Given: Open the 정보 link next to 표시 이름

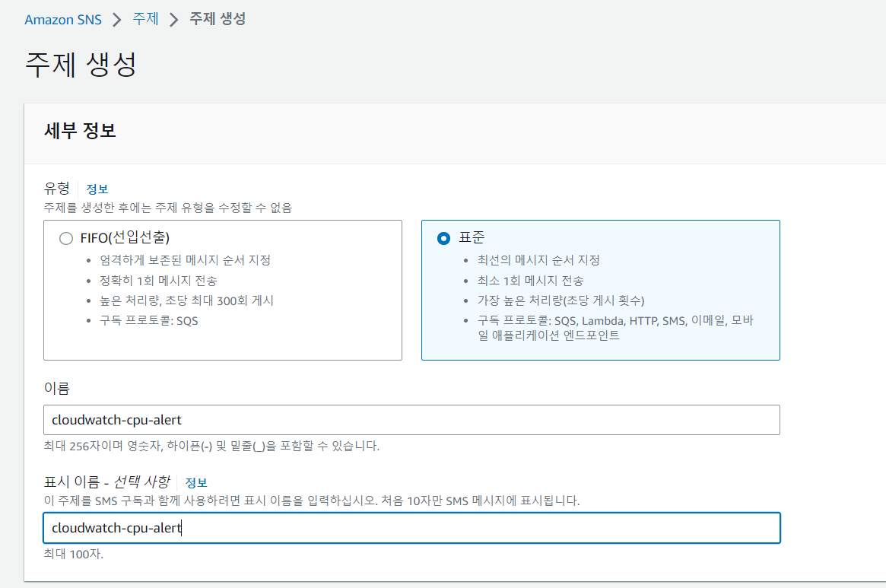Looking at the screenshot, I should (196, 482).
